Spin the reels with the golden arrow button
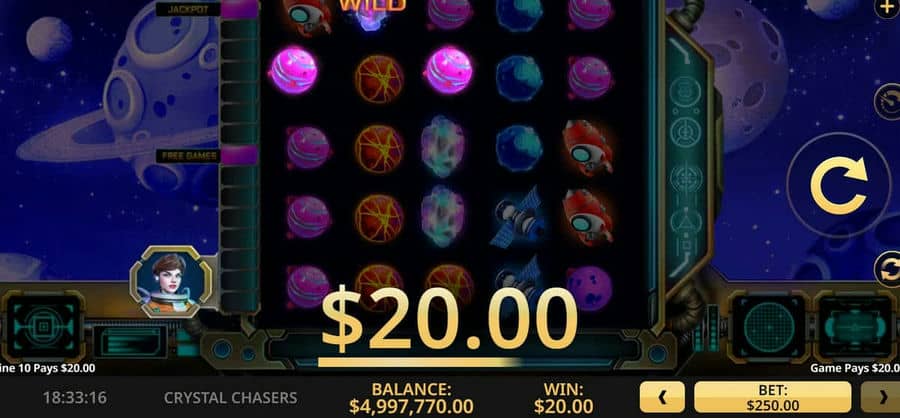 (x=838, y=185)
